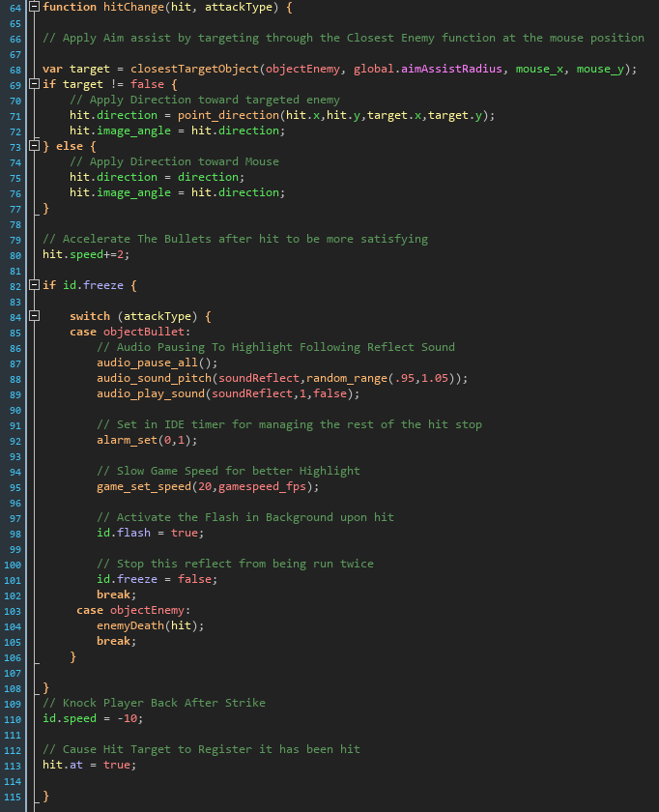Screen dimensions: 659x812
Task: Click 'global.aimAssistRadius' argument on line 68
Action: point(428,69)
